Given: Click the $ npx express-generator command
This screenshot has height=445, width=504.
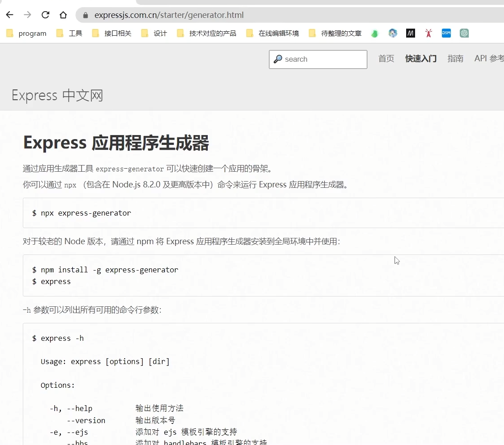Looking at the screenshot, I should click(x=82, y=213).
